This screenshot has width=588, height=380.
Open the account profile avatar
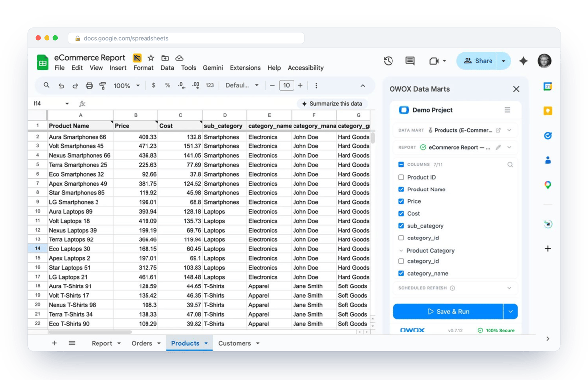click(x=544, y=61)
